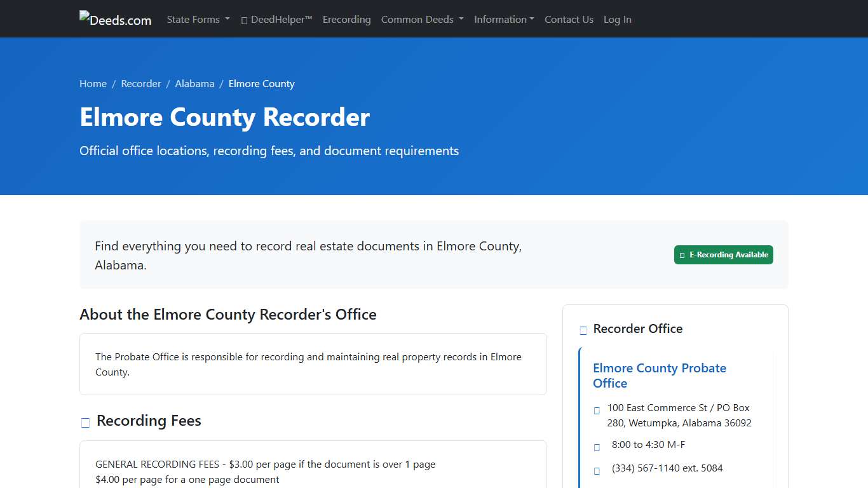This screenshot has width=868, height=488.
Task: Click the E-Recording Available button
Action: [723, 255]
